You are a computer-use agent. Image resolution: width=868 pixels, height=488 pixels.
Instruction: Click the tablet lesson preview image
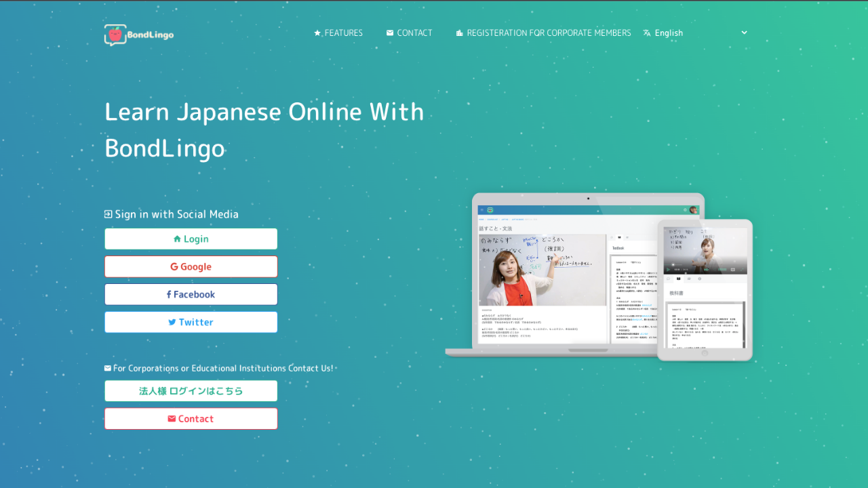pos(705,251)
